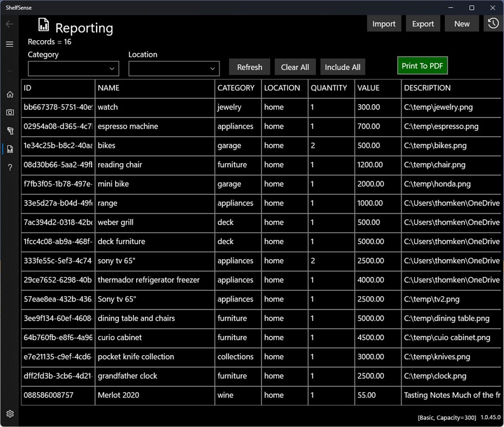Click the Import button
Viewport: 504px width, 427px height.
coord(384,23)
